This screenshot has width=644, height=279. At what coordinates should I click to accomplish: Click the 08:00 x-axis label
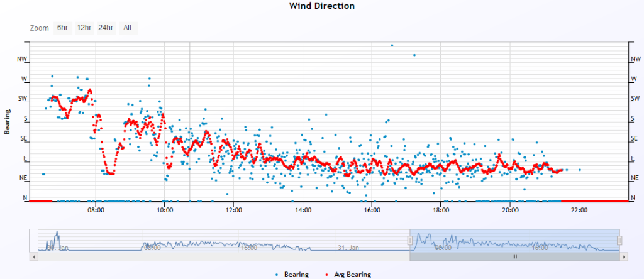(96, 210)
